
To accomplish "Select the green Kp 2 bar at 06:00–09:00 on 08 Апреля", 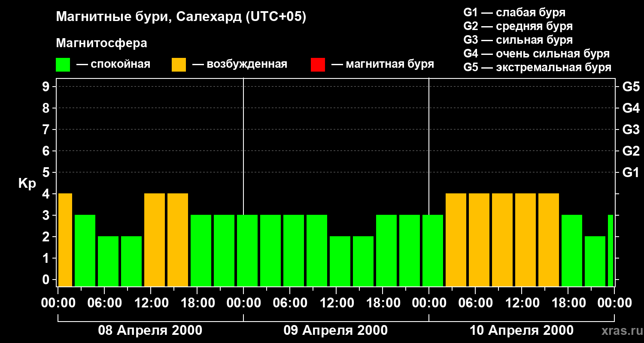I will [108, 261].
